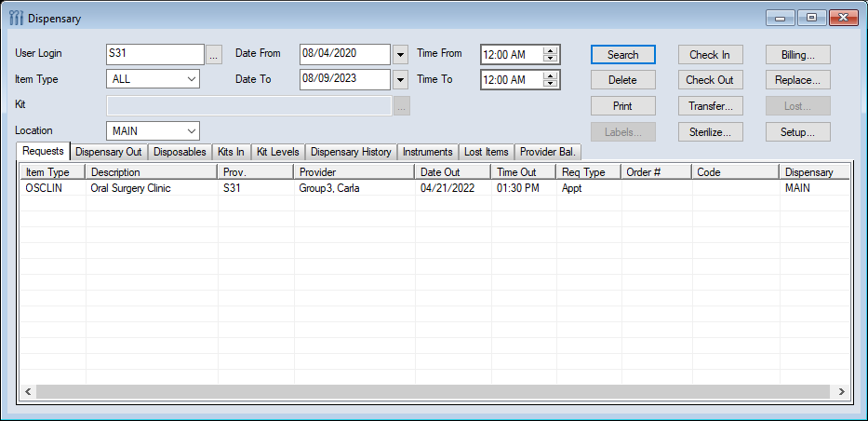Open the Date To calendar dropdown
Viewport: 868px width, 421px height.
tap(401, 80)
